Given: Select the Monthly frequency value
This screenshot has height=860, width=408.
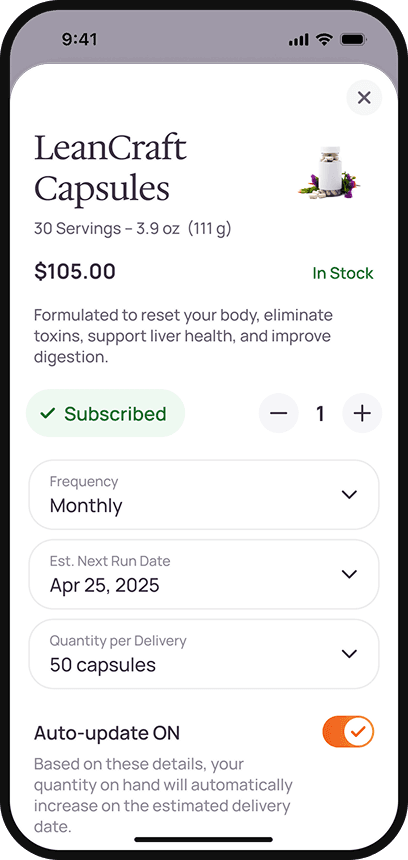Looking at the screenshot, I should click(x=86, y=506).
